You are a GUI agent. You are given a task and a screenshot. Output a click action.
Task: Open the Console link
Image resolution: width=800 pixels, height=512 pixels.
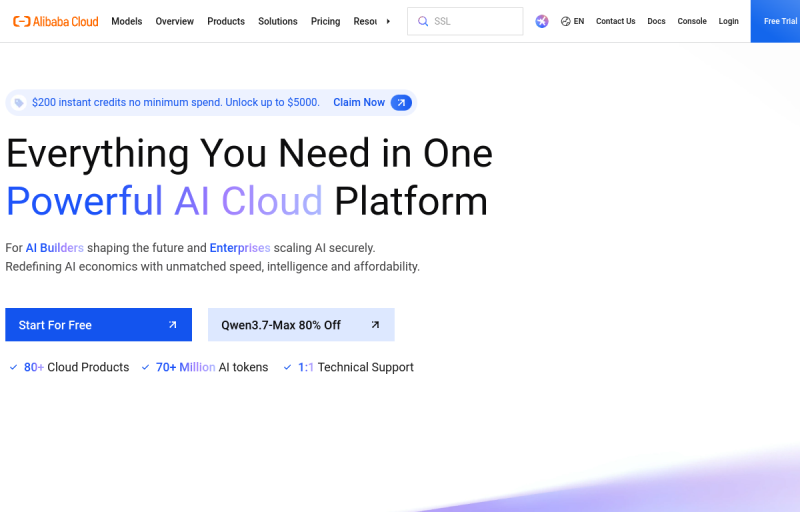click(692, 21)
